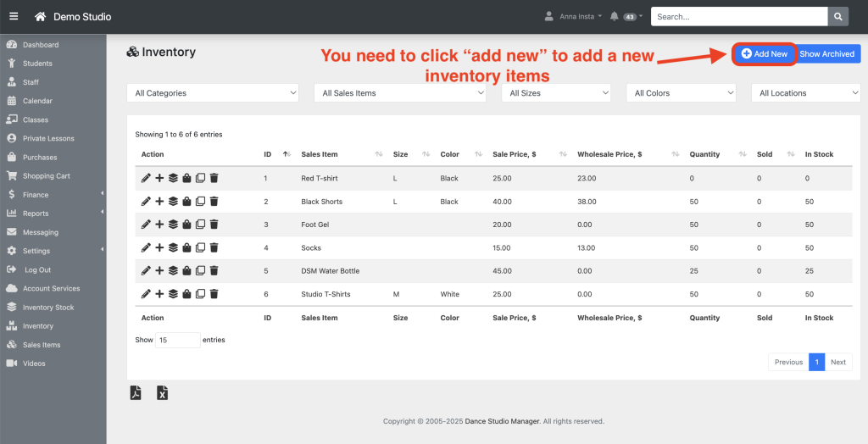Click the home icon next to Demo Studio
This screenshot has height=444, width=868.
40,17
